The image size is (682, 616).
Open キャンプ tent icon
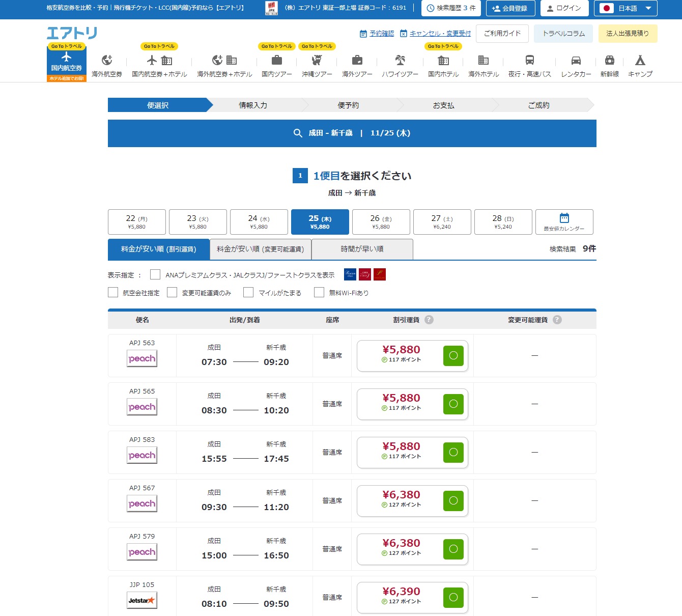point(640,60)
